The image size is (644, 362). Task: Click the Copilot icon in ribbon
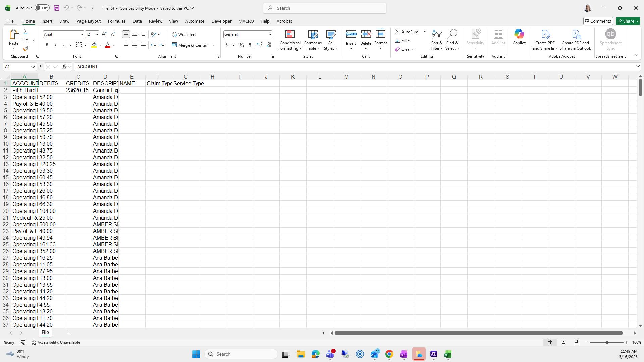pos(519,37)
